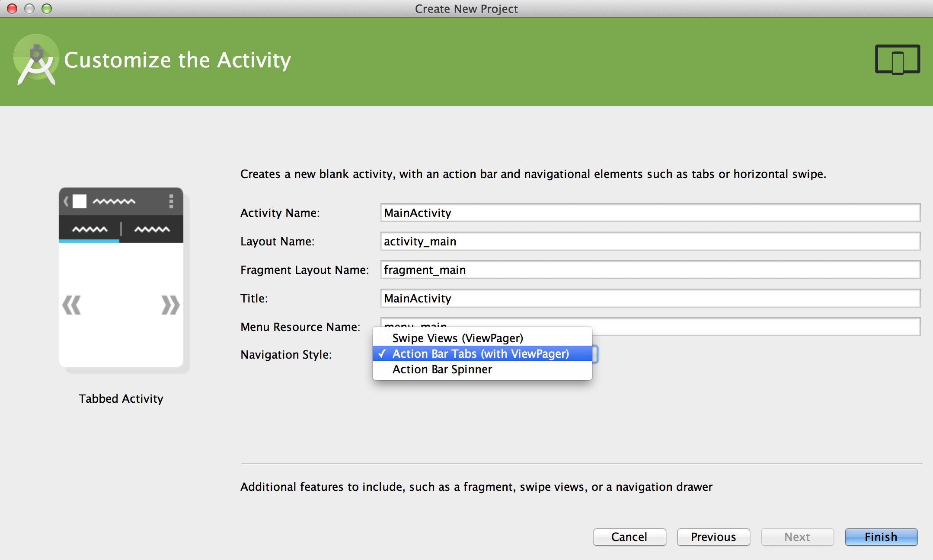This screenshot has width=933, height=560.
Task: Click the left swipe arrows in preview
Action: point(72,305)
